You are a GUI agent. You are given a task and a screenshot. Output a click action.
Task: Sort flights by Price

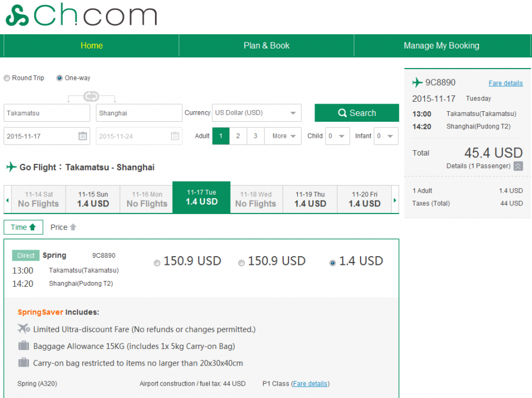pos(63,227)
